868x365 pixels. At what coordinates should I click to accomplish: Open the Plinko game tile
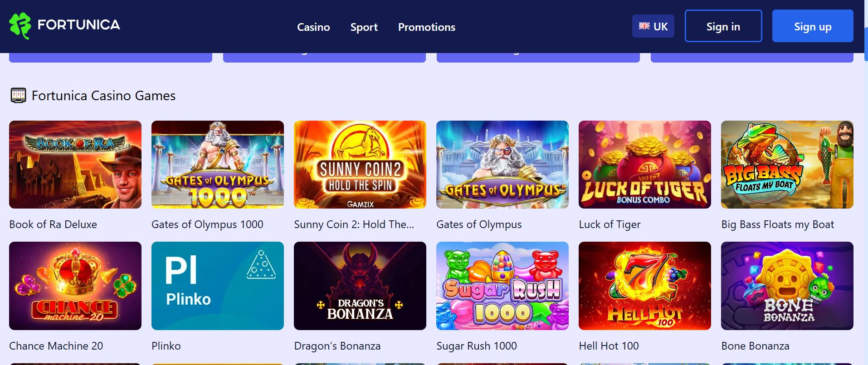(217, 286)
